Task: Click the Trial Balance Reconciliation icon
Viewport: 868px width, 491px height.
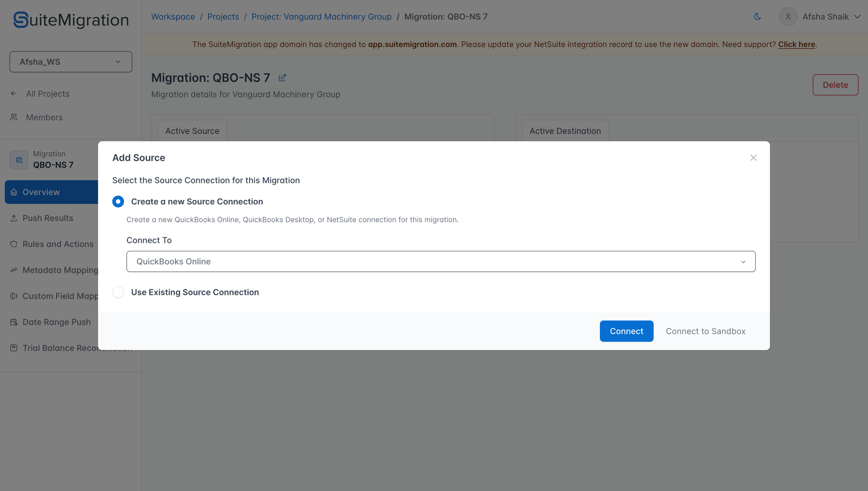Action: pyautogui.click(x=14, y=348)
